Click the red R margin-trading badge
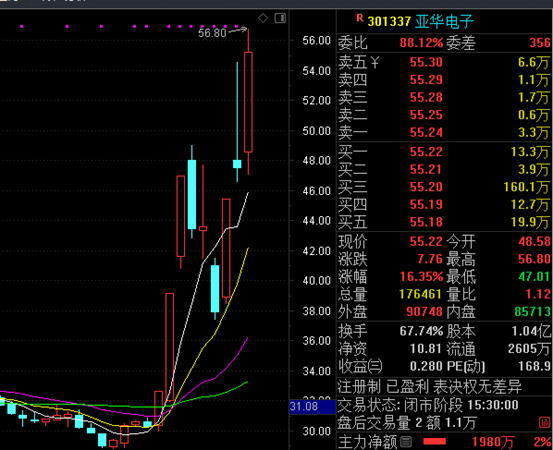This screenshot has width=553, height=450. coord(359,18)
